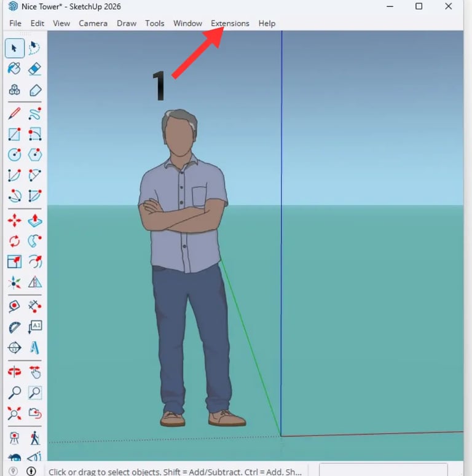Choose the Line pencil tool
The image size is (472, 476).
point(14,114)
